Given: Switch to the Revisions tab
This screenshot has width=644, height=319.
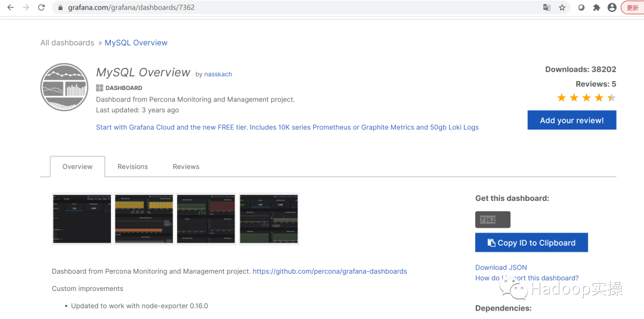Looking at the screenshot, I should [132, 167].
